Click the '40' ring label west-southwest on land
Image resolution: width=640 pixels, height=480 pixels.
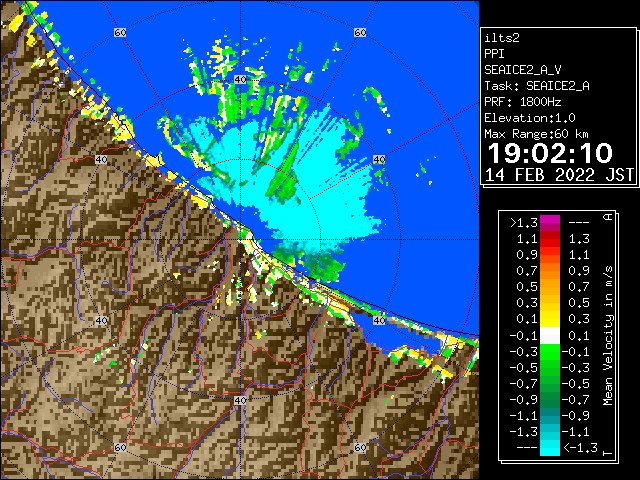(101, 320)
